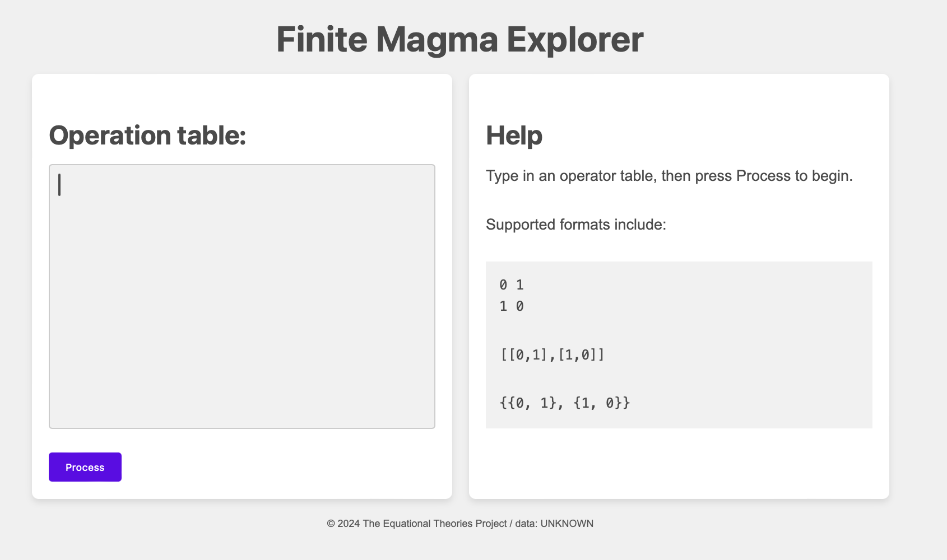Click the "© 2024" copyright text

(343, 524)
